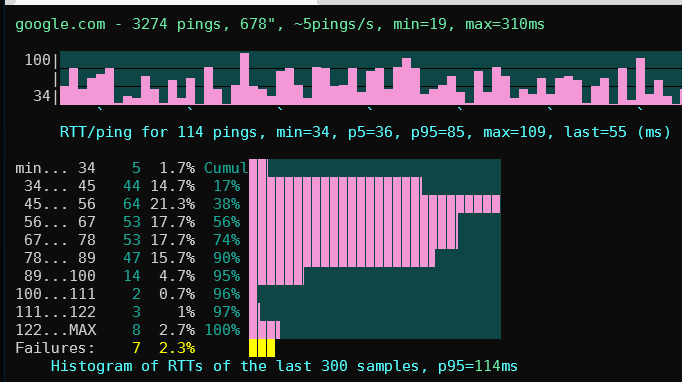The image size is (682, 382).
Task: Click the yellow failures bar
Action: (x=262, y=348)
